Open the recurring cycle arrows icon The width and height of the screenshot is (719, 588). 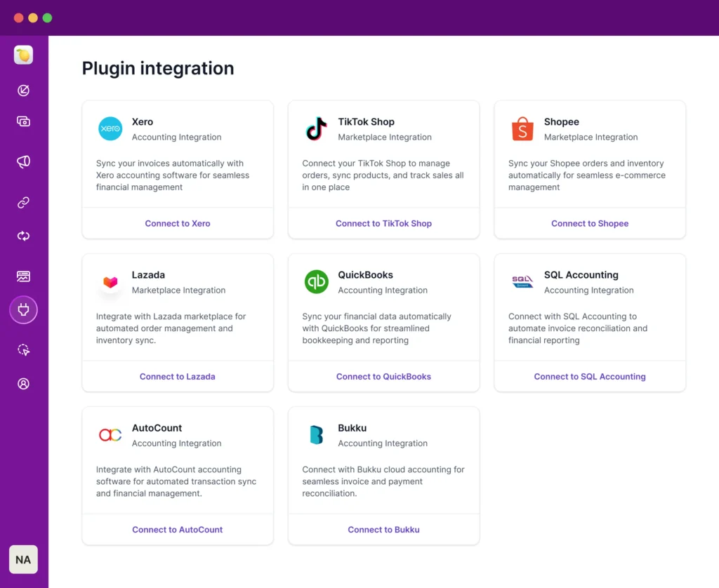[23, 236]
